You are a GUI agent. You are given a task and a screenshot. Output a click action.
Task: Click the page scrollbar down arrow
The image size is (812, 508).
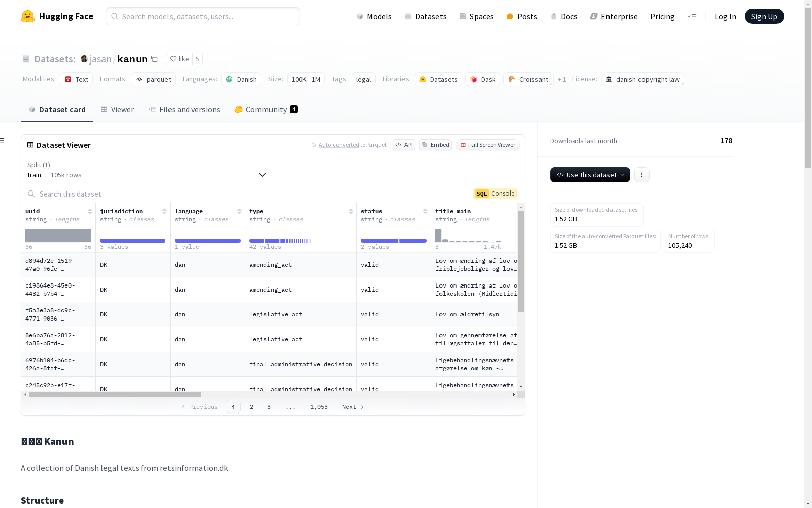pos(808,504)
